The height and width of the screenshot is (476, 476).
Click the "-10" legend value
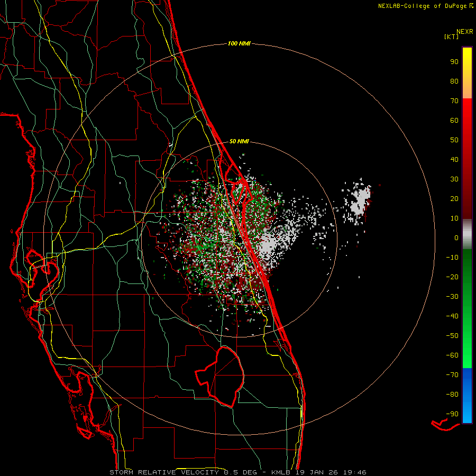tap(452, 258)
